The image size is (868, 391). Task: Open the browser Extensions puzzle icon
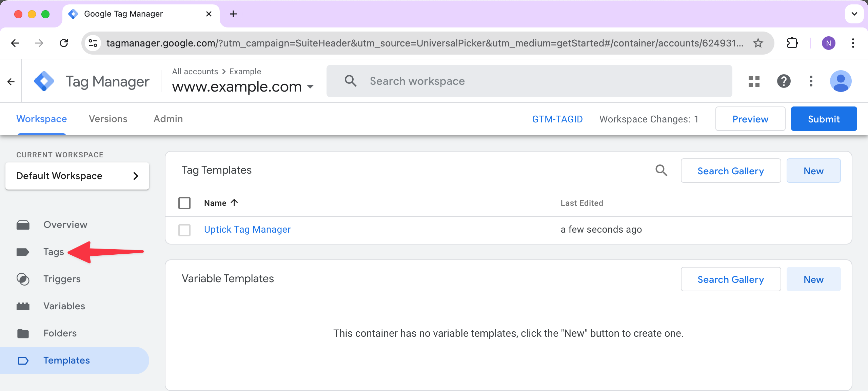(792, 43)
